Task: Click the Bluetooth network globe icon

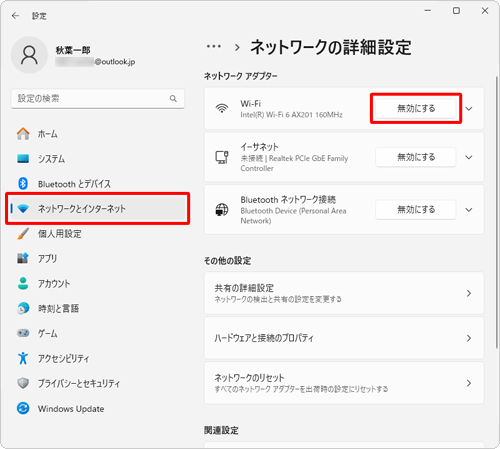Action: [222, 210]
